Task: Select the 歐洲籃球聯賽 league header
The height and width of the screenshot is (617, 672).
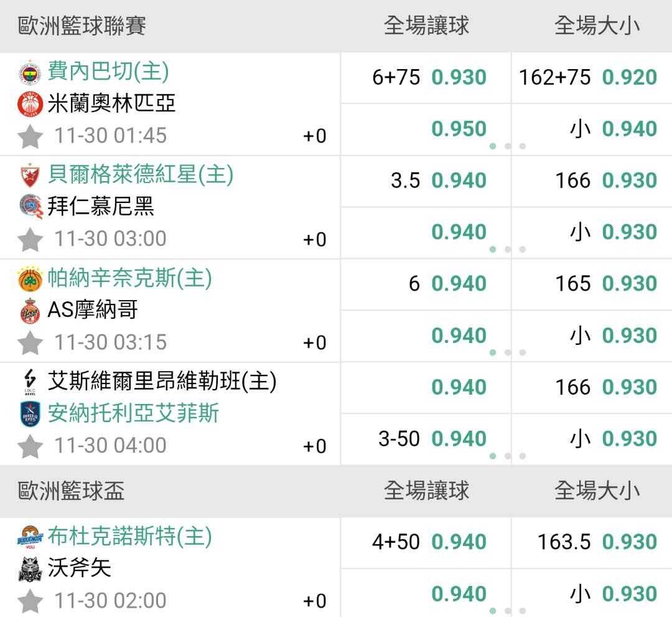Action: coord(82,26)
